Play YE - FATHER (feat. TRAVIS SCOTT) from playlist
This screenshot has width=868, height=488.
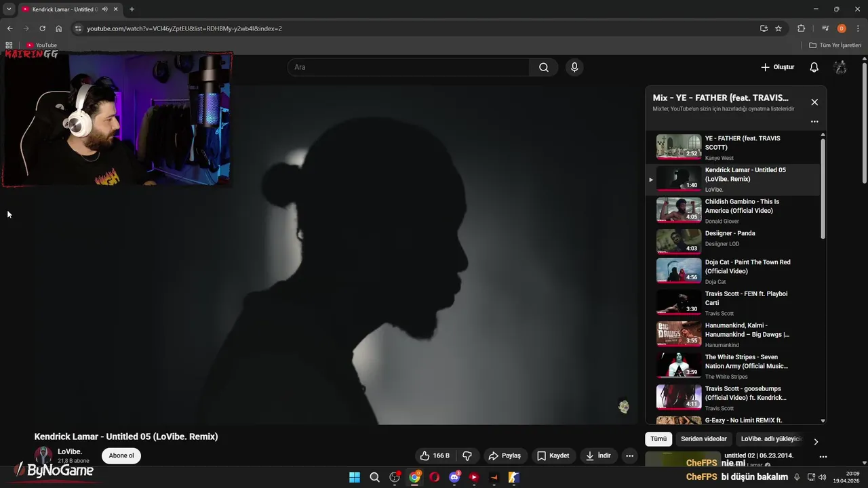click(x=732, y=147)
